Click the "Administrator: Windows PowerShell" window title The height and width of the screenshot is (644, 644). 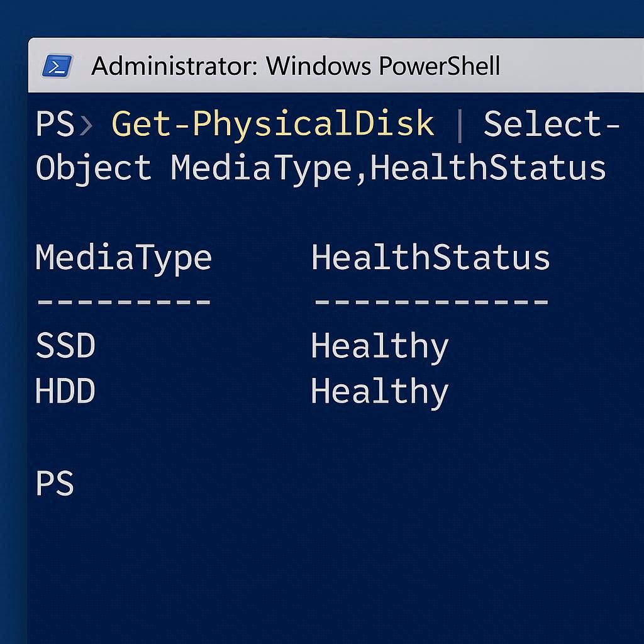click(x=296, y=65)
